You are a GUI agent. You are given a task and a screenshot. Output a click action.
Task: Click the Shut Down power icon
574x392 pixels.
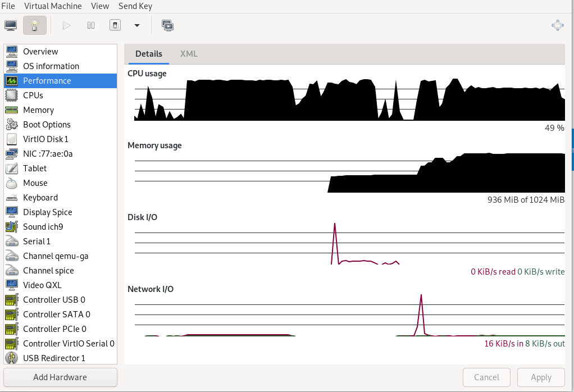pos(115,25)
